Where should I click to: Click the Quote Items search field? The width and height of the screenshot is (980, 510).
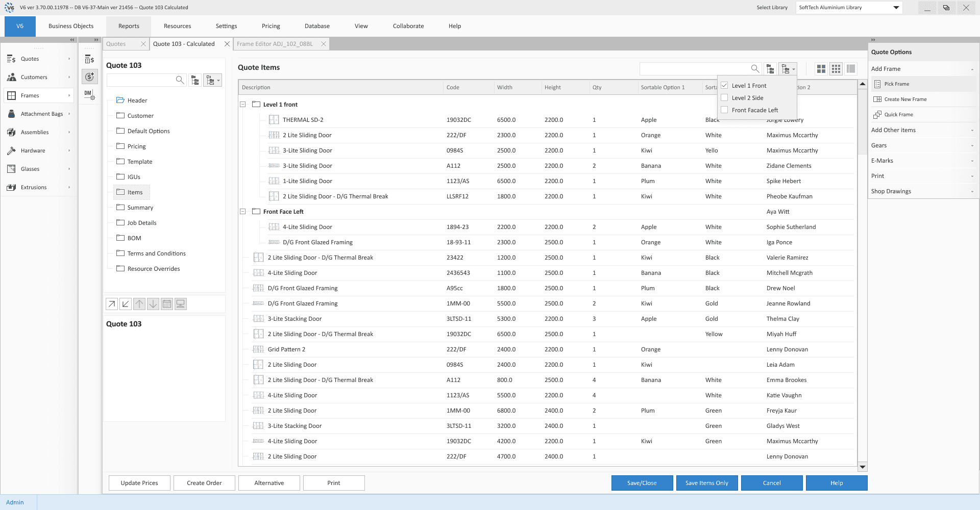pyautogui.click(x=695, y=68)
